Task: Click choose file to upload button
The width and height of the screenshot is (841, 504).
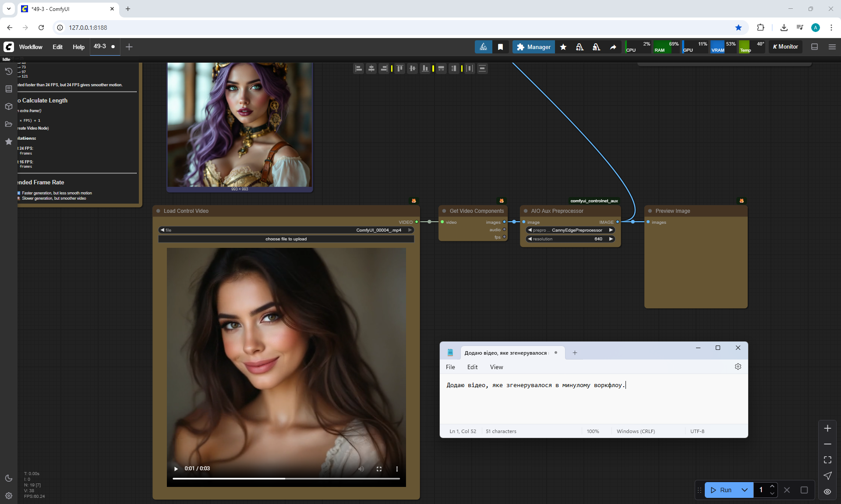Action: (x=286, y=239)
